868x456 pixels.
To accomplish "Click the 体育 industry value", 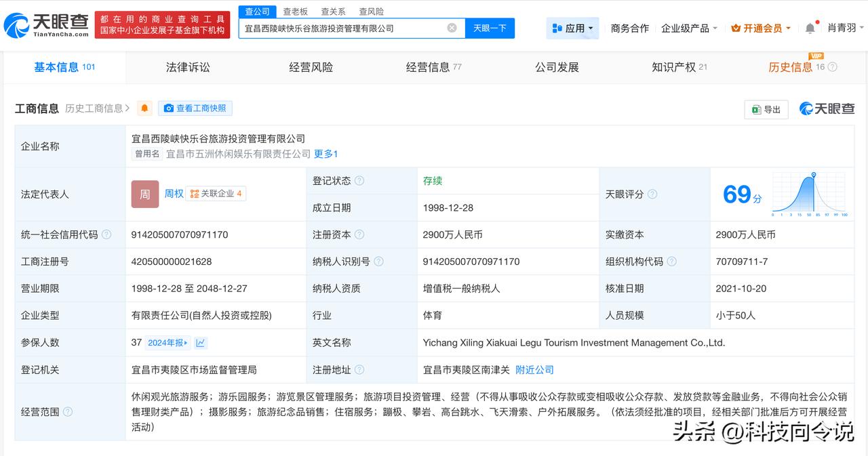I will (x=433, y=316).
